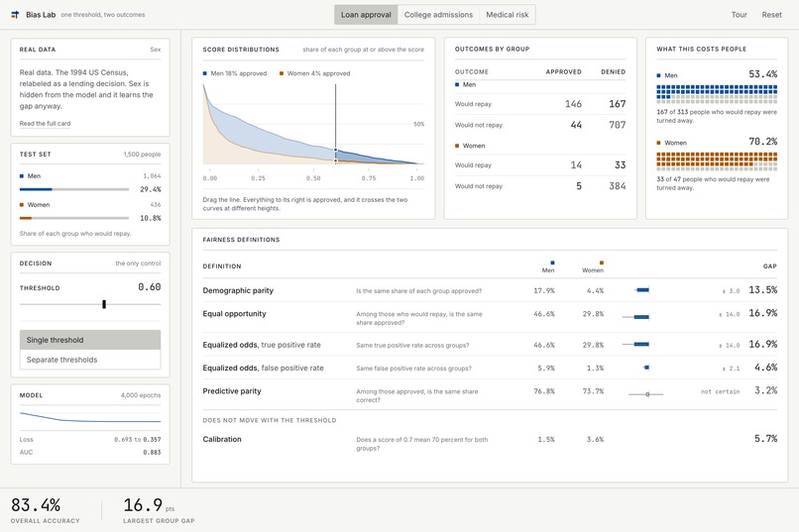Screen dimensions: 799x532
Task: Click the vertical threshold line in score chart
Action: coord(335,123)
